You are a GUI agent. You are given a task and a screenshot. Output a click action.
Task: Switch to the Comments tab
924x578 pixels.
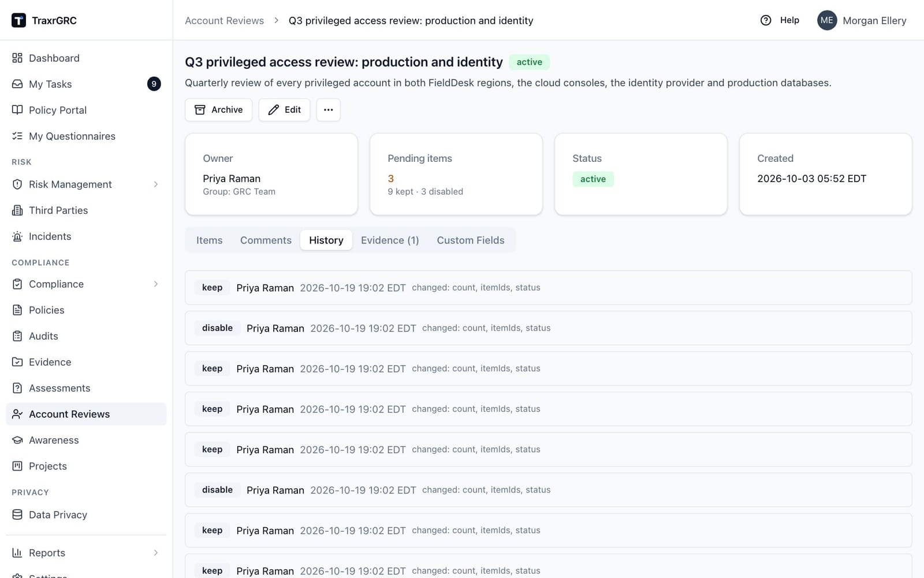point(266,240)
